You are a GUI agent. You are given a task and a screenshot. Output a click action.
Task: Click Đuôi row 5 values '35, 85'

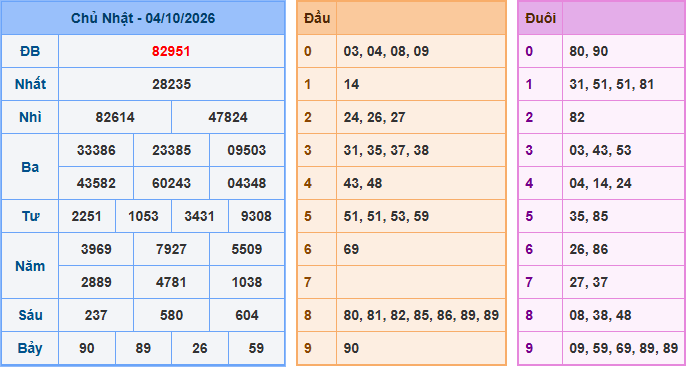(589, 216)
